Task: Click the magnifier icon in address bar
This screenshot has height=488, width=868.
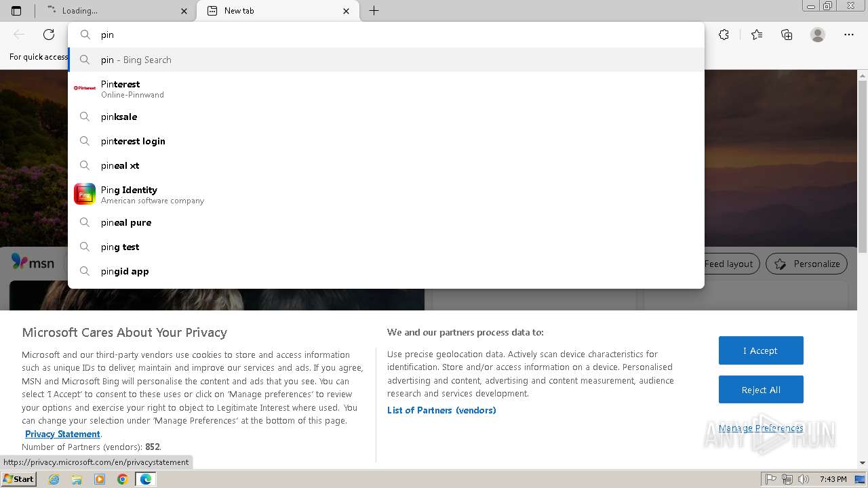Action: (x=85, y=35)
